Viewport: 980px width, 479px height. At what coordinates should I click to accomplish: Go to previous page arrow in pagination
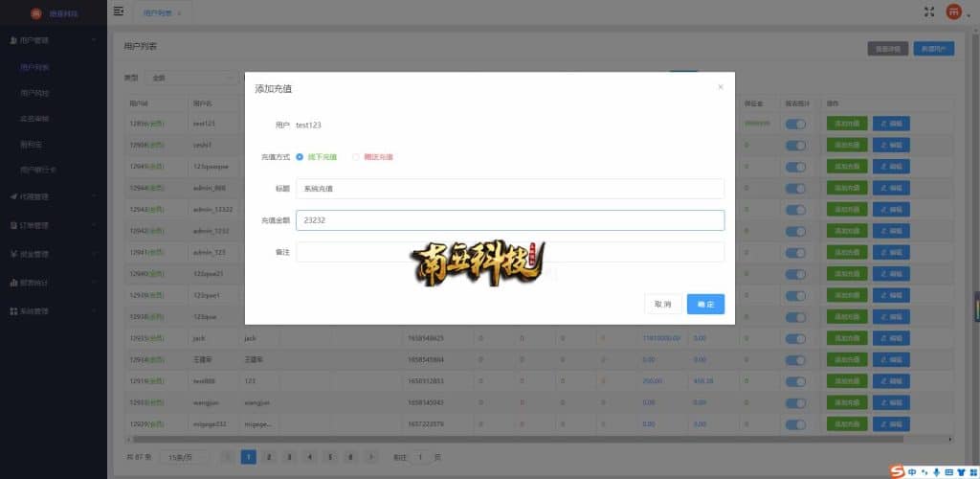229,457
